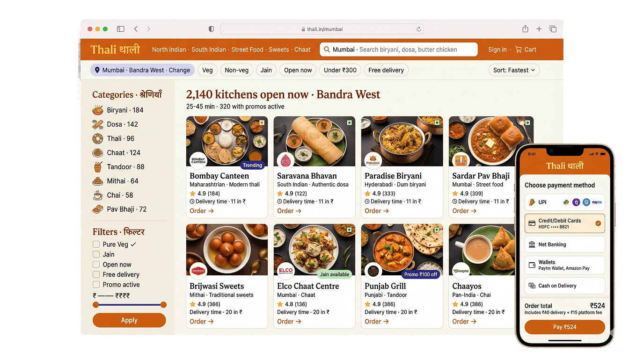Click the Apply filters button
The image size is (644, 359).
129,320
